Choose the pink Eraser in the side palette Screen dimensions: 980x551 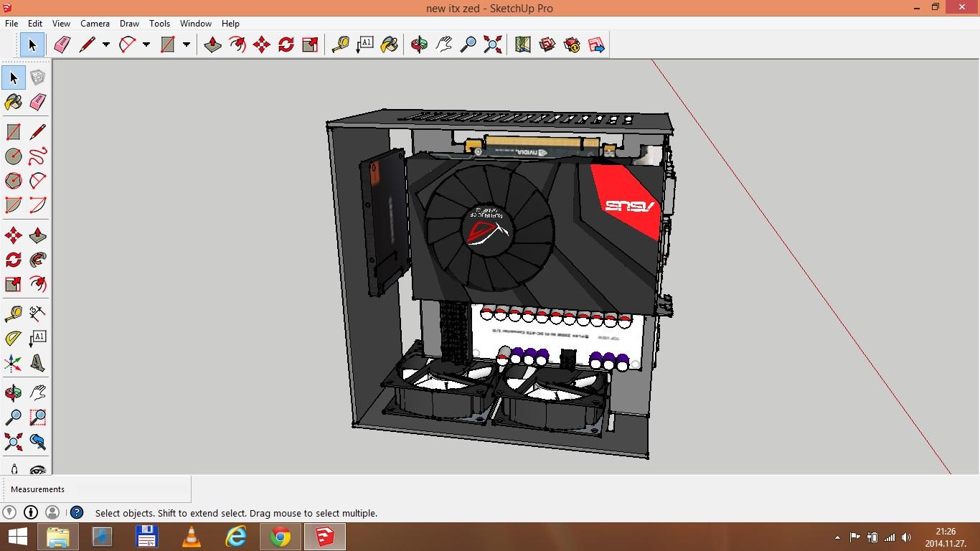pyautogui.click(x=38, y=102)
